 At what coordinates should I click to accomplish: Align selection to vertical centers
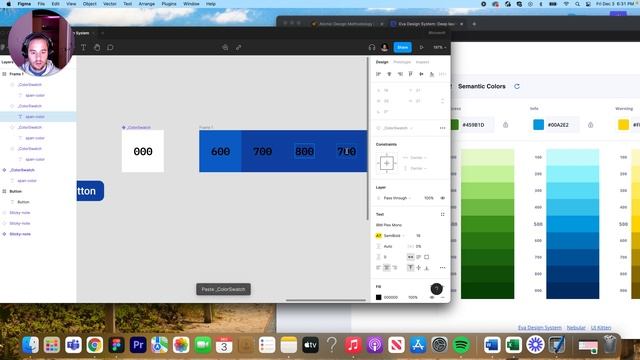(x=421, y=74)
